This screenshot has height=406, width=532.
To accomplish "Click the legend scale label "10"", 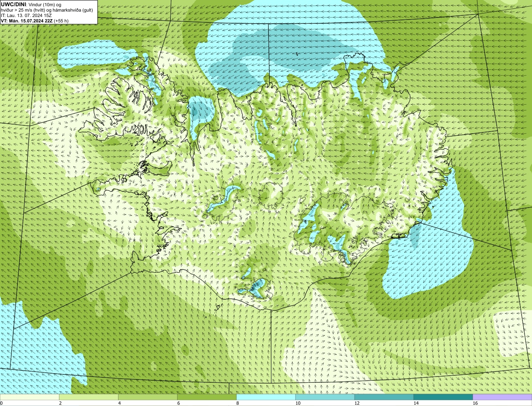I will click(298, 403).
